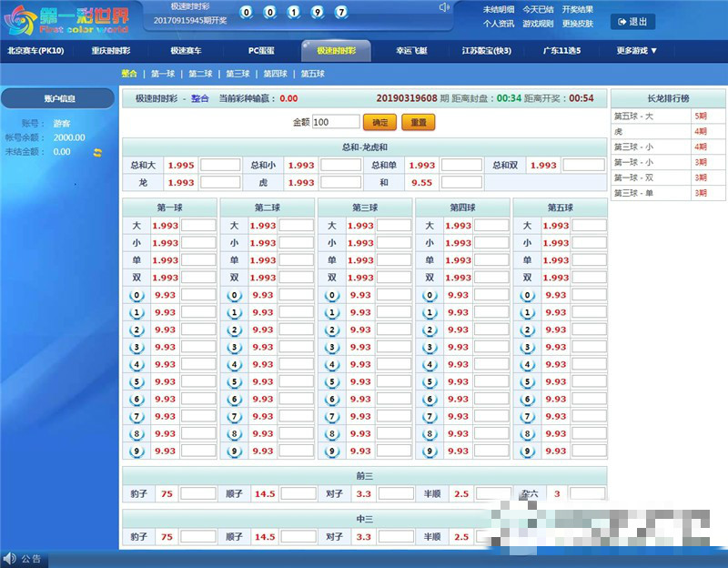
Task: Click the 总和双 odds 1.993
Action: [543, 166]
